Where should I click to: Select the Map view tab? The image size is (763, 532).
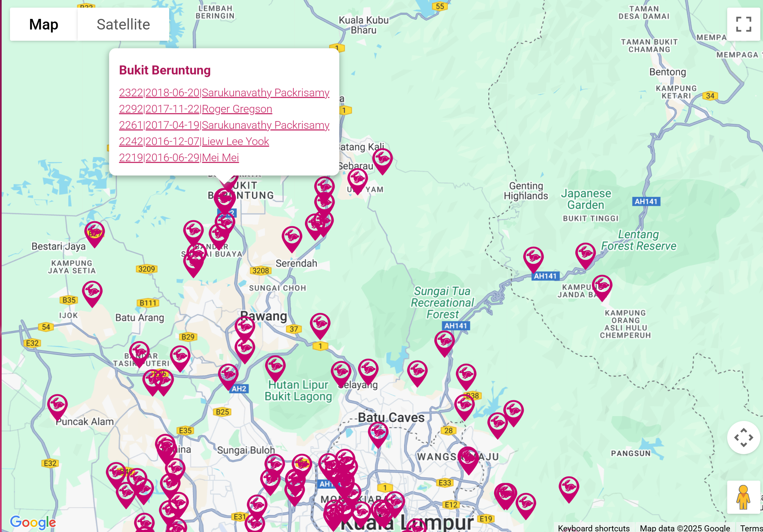pos(43,24)
